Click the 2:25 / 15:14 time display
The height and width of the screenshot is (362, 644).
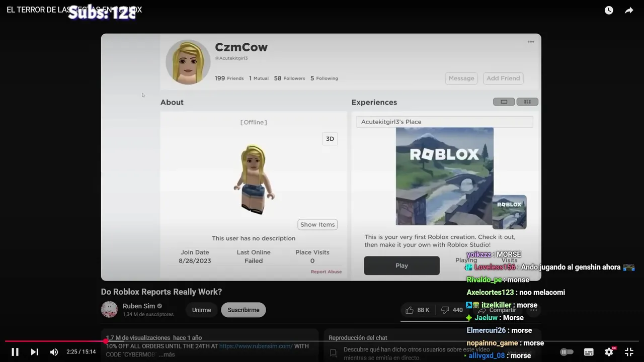point(81,352)
